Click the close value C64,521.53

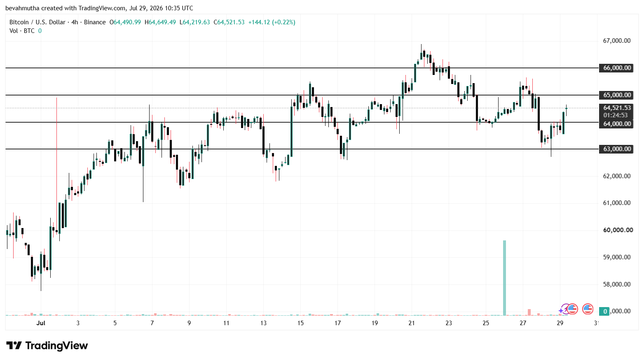coord(229,22)
